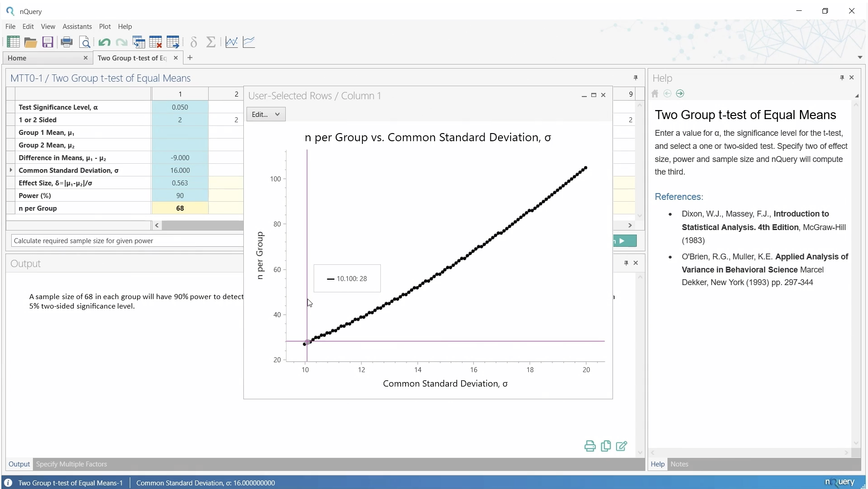
Task: Switch to Specify Multiple Factors tab
Action: (71, 464)
